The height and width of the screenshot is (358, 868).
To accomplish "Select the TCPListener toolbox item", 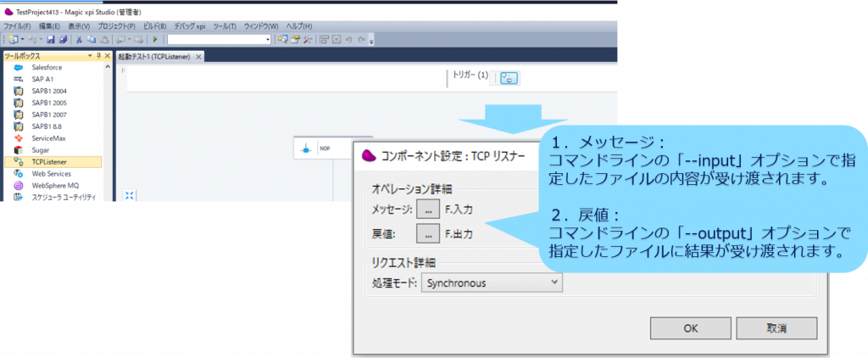I will coord(49,161).
